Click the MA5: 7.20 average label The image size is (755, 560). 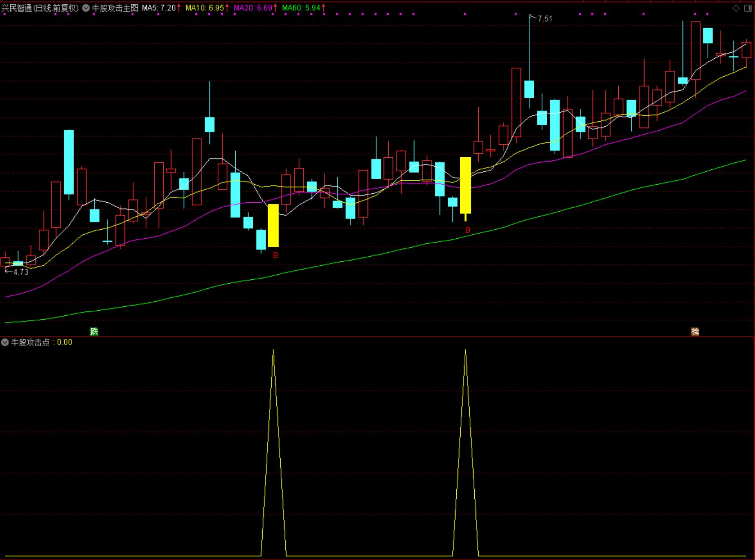tap(159, 8)
